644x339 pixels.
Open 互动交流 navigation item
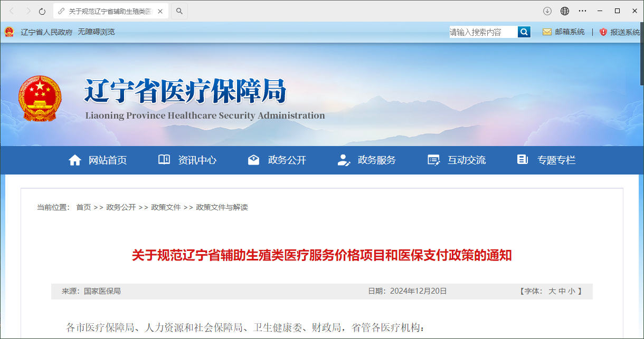coord(457,160)
